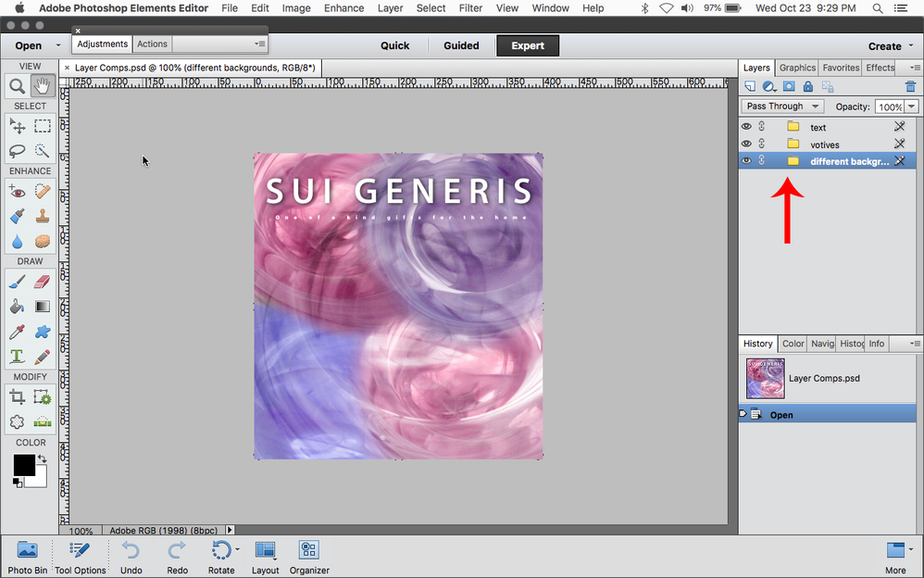Select the Red Eye Removal tool

19,192
